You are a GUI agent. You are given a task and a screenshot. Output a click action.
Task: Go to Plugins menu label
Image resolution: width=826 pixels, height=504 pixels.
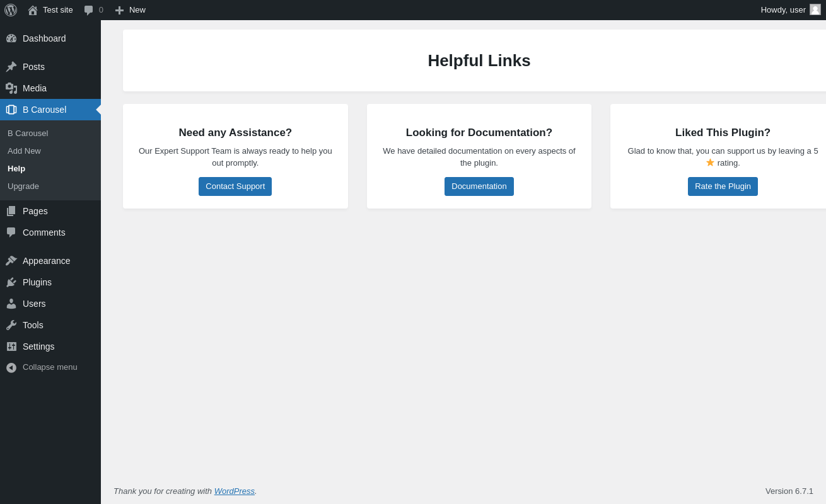(x=37, y=282)
